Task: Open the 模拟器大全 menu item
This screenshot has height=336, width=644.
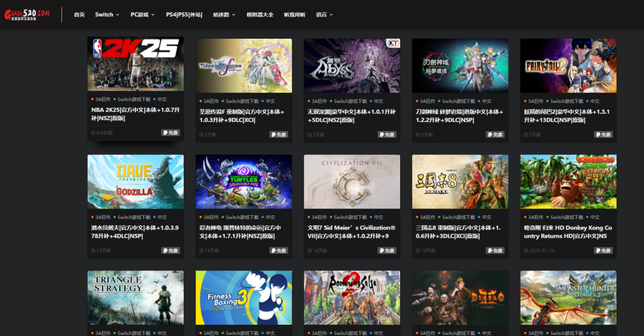Action: [x=260, y=14]
